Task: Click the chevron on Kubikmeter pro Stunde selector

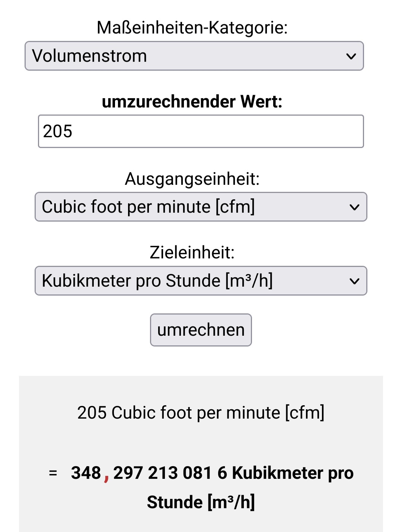Action: coord(354,281)
